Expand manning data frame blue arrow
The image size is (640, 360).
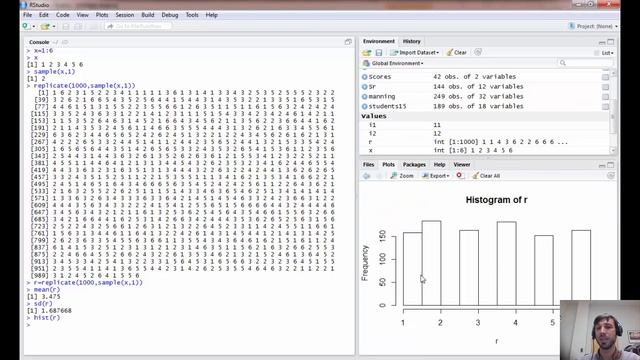click(364, 96)
